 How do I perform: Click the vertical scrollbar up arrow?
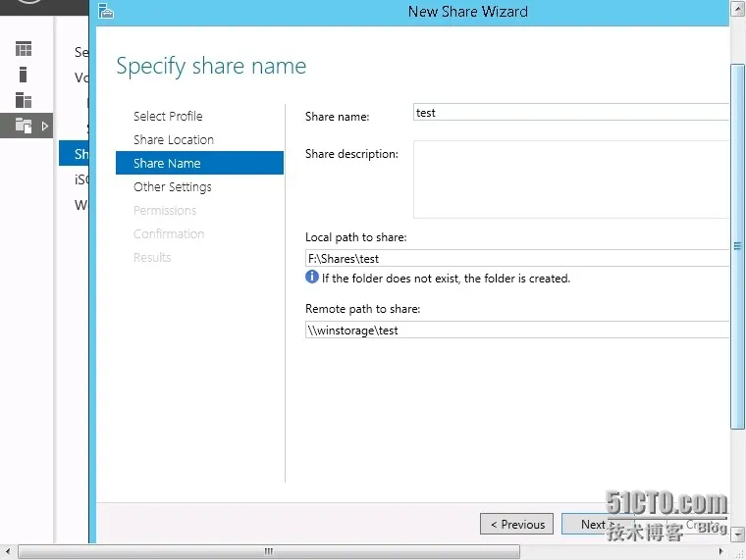(x=738, y=8)
